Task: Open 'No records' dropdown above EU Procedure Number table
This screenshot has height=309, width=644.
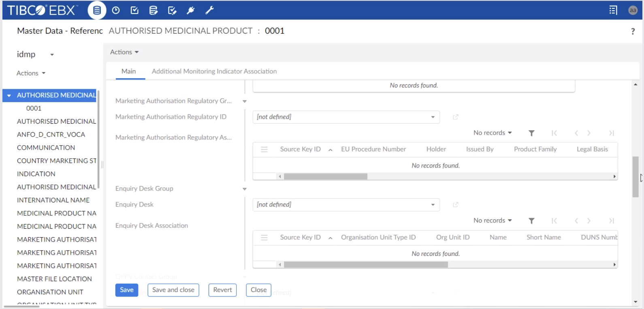Action: click(x=493, y=133)
